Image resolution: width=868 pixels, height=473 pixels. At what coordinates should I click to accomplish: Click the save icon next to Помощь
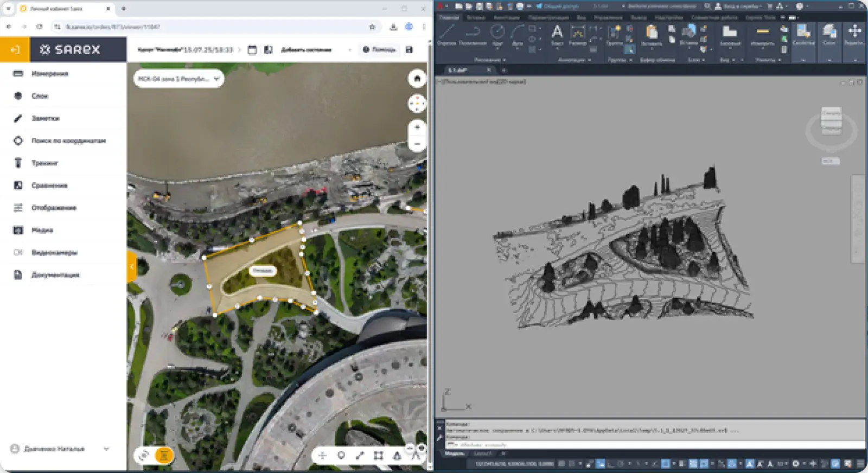pyautogui.click(x=409, y=50)
